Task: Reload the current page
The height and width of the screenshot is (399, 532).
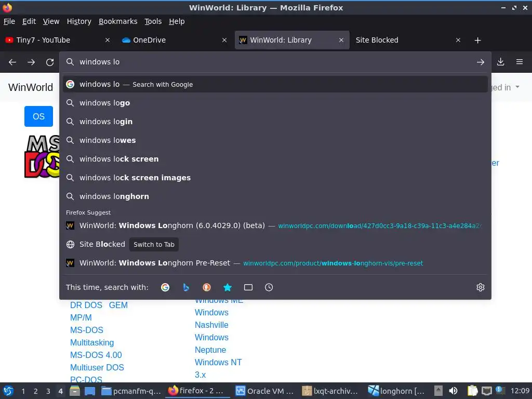Action: tap(50, 62)
